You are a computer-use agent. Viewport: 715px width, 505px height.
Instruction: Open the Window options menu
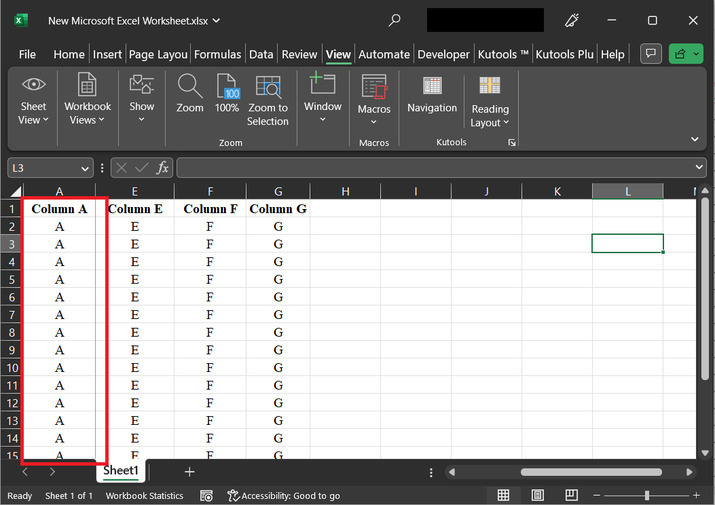pyautogui.click(x=322, y=98)
